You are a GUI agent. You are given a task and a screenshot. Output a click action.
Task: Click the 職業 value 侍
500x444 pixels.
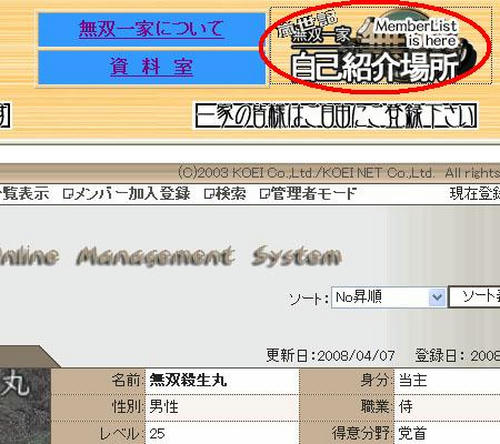406,407
